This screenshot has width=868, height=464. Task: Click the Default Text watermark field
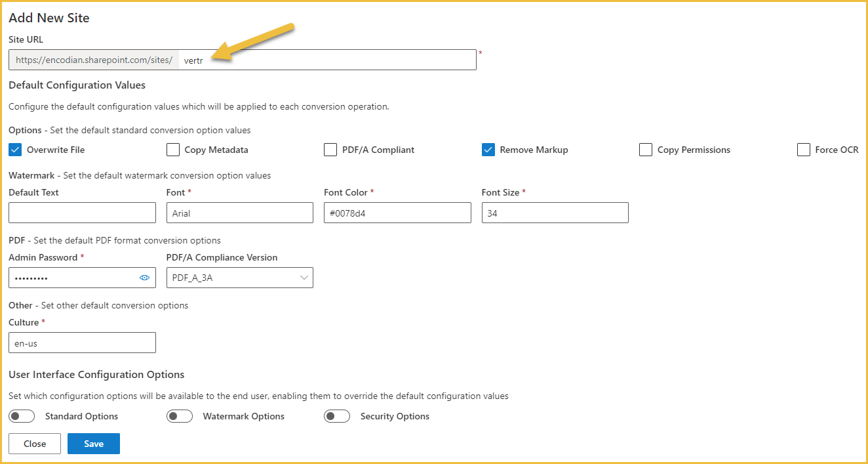[83, 213]
